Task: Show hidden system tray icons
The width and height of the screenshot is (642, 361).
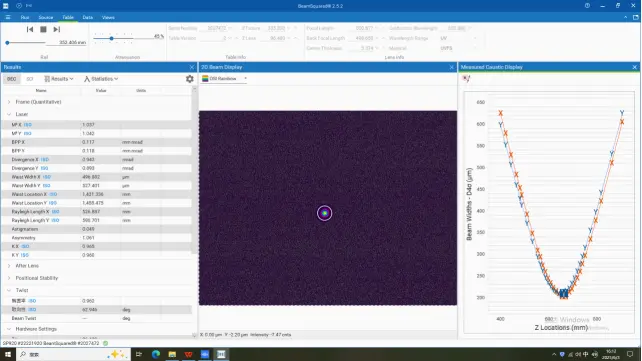Action: 554,354
